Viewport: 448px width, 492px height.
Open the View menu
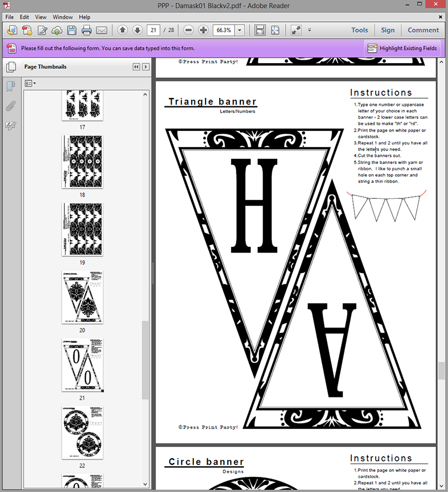41,17
